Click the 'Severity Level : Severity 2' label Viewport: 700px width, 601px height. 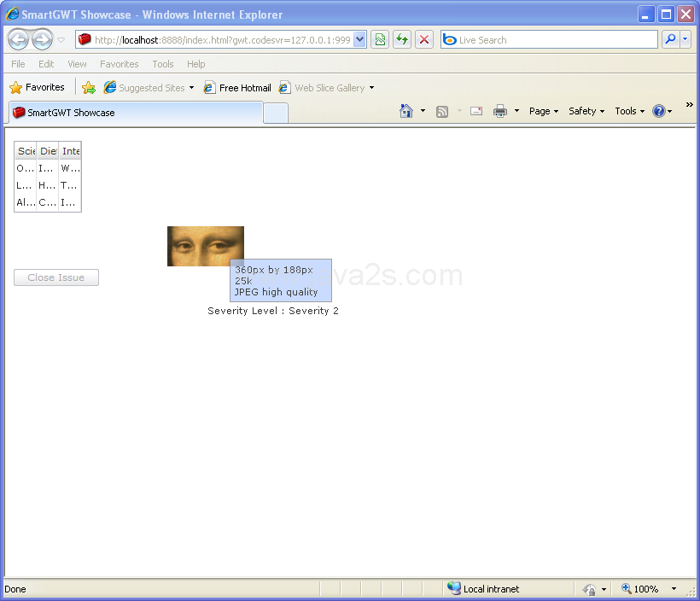click(x=273, y=311)
